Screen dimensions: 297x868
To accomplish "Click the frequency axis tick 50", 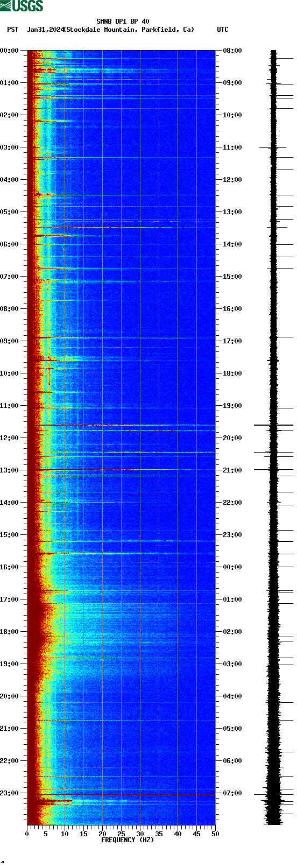I will tap(215, 834).
